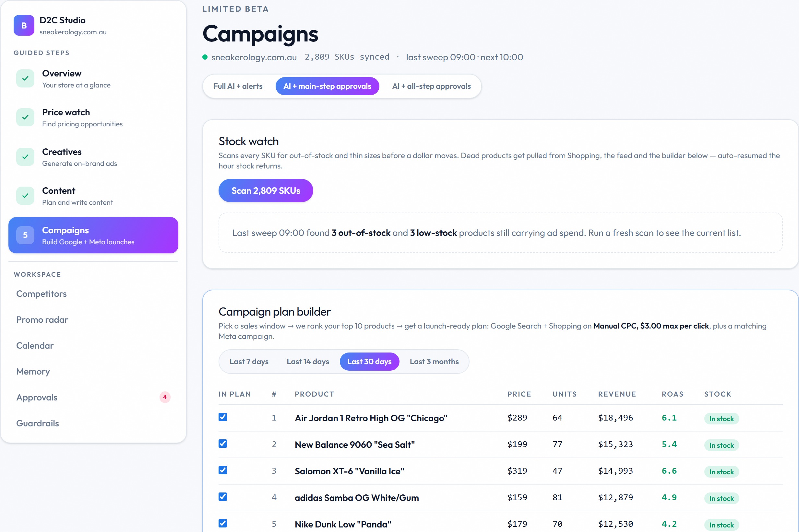Click the PRICE column header

(x=519, y=394)
